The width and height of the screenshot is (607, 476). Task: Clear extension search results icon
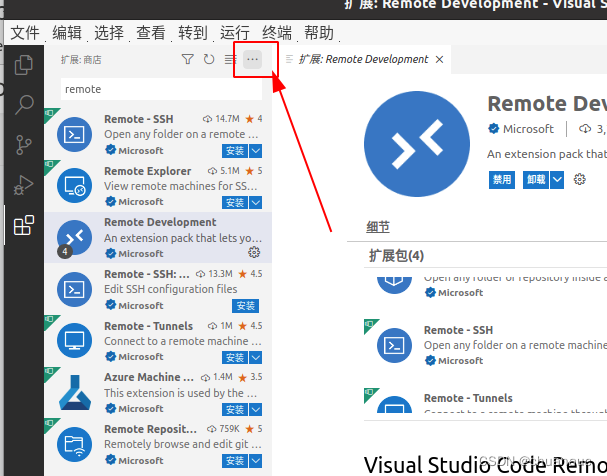(230, 59)
